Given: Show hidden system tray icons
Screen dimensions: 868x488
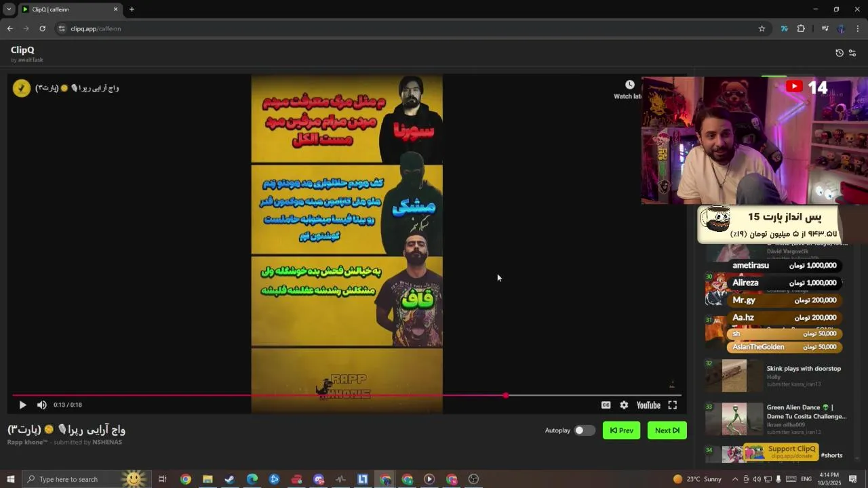Looking at the screenshot, I should 735,479.
